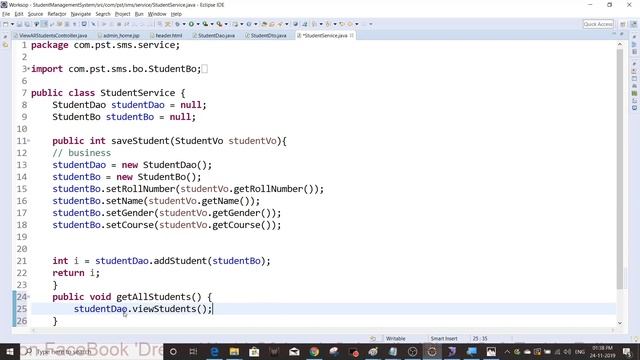Click the Open Type toolbar icon
Image resolution: width=640 pixels, height=360 pixels.
point(264,24)
